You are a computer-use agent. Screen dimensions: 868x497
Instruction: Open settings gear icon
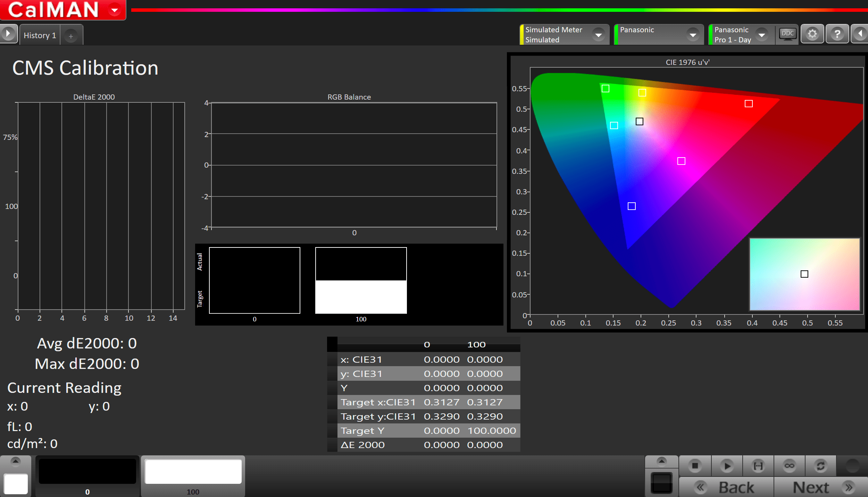coord(812,34)
